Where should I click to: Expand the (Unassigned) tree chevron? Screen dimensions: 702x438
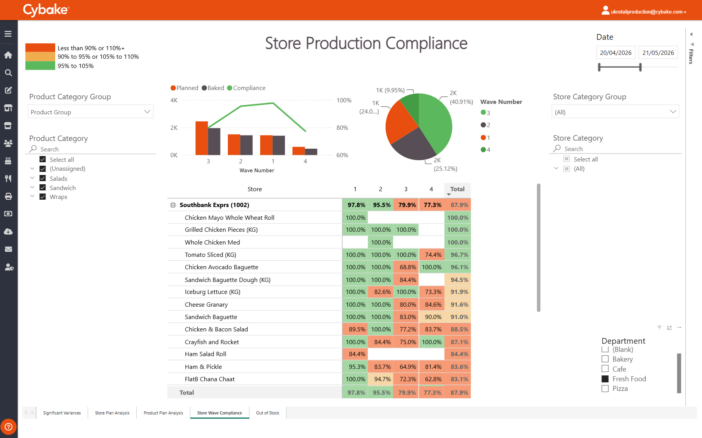tap(32, 169)
